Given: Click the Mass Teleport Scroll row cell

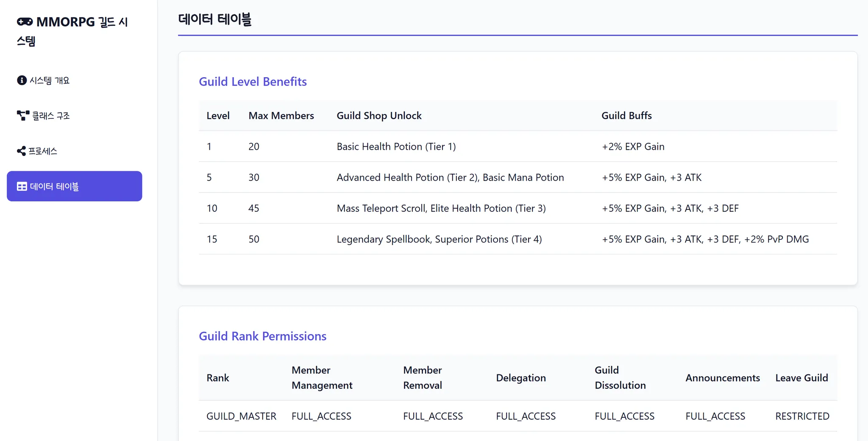Looking at the screenshot, I should (x=441, y=208).
